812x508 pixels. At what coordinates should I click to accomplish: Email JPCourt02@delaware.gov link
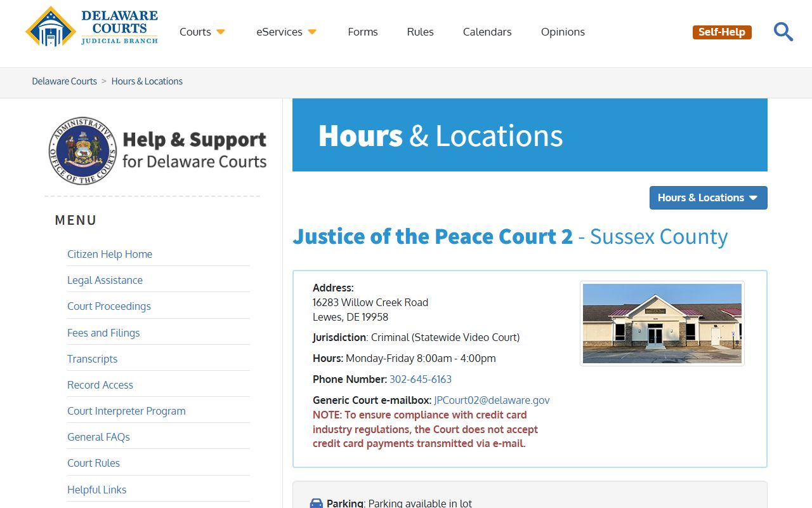(492, 400)
